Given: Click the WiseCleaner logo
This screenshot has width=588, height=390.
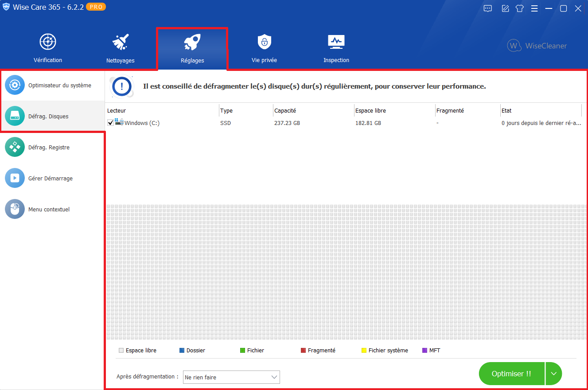Looking at the screenshot, I should pos(537,46).
